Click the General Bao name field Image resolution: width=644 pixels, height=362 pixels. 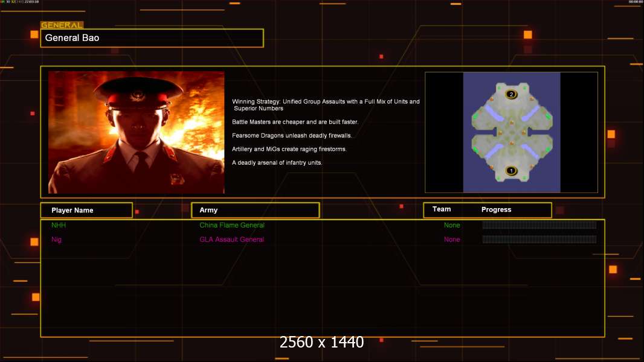click(152, 38)
